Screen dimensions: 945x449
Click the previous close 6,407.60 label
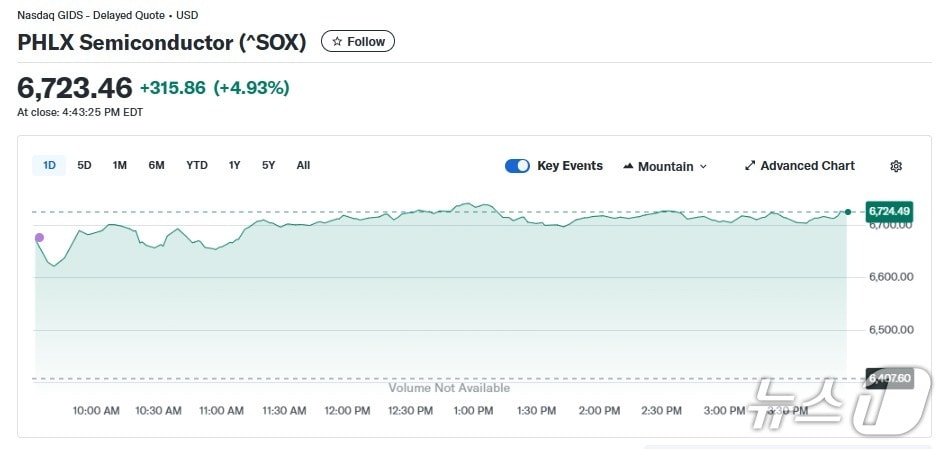[889, 378]
